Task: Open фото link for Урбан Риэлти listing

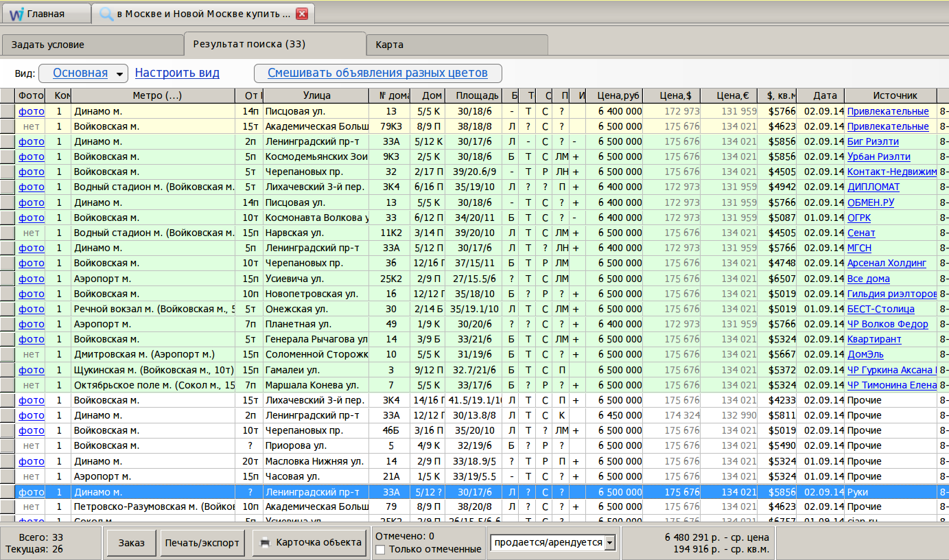Action: click(x=31, y=156)
